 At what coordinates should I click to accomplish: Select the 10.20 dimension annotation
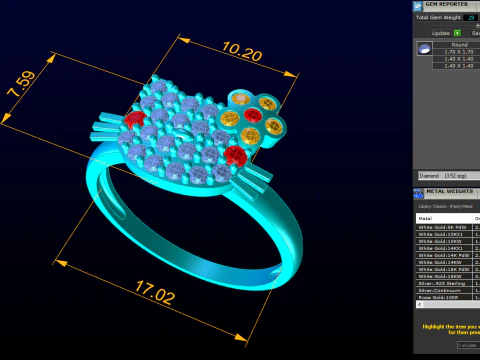click(242, 51)
